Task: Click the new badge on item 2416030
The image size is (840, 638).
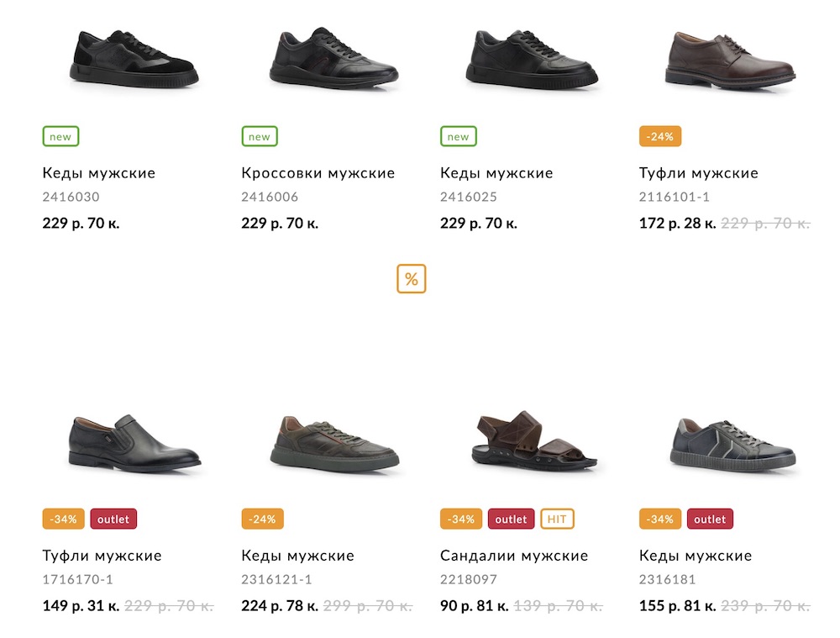Action: [x=60, y=136]
